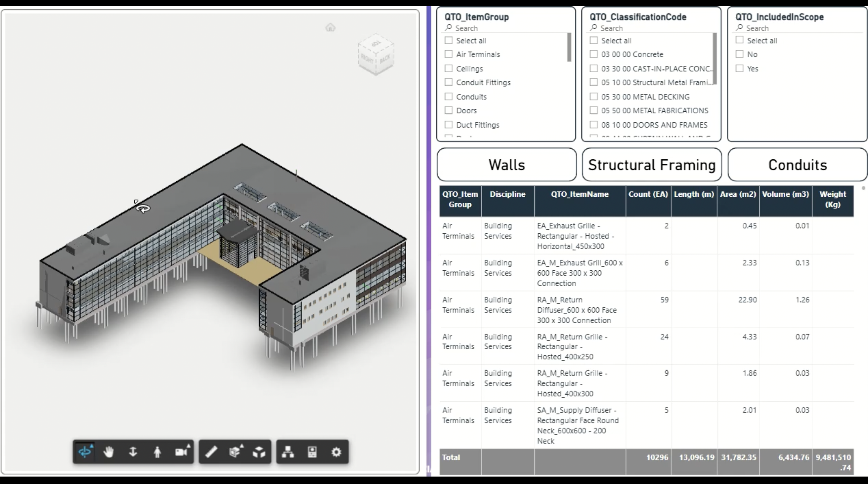Check the Conduit Fittings checkbox

click(x=448, y=82)
